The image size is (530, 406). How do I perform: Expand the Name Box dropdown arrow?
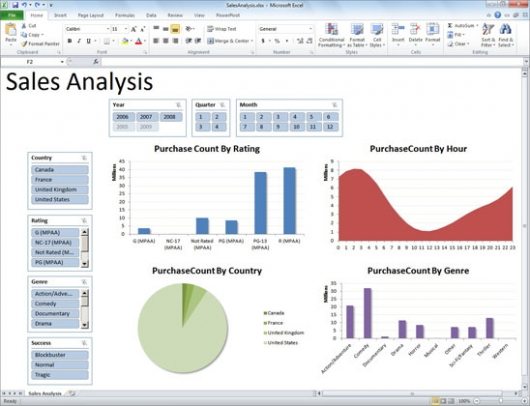(62, 62)
